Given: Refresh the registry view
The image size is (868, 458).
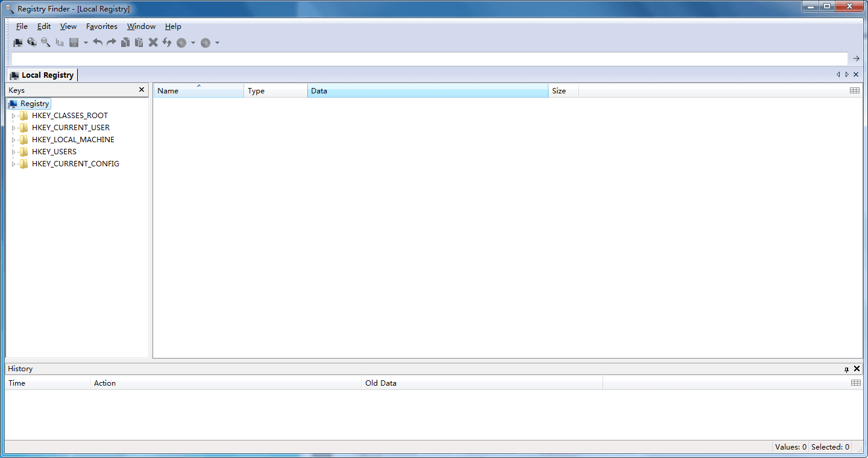Looking at the screenshot, I should 167,42.
